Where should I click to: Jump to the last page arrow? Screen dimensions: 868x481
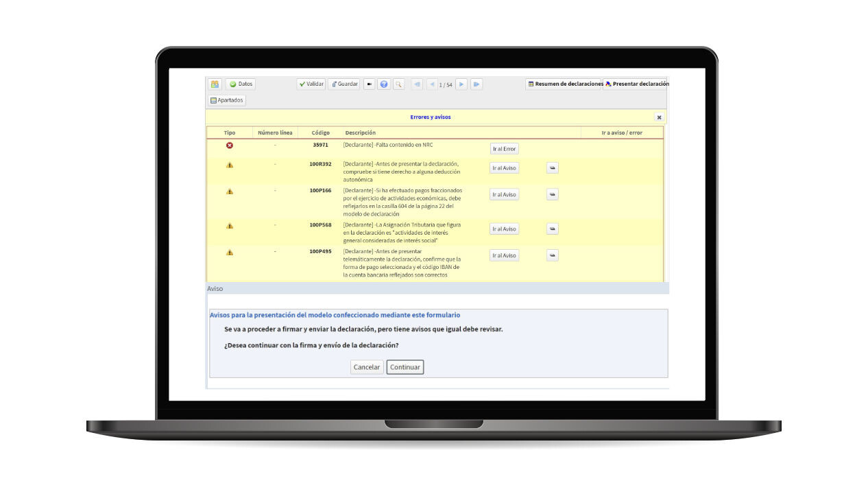pyautogui.click(x=477, y=84)
